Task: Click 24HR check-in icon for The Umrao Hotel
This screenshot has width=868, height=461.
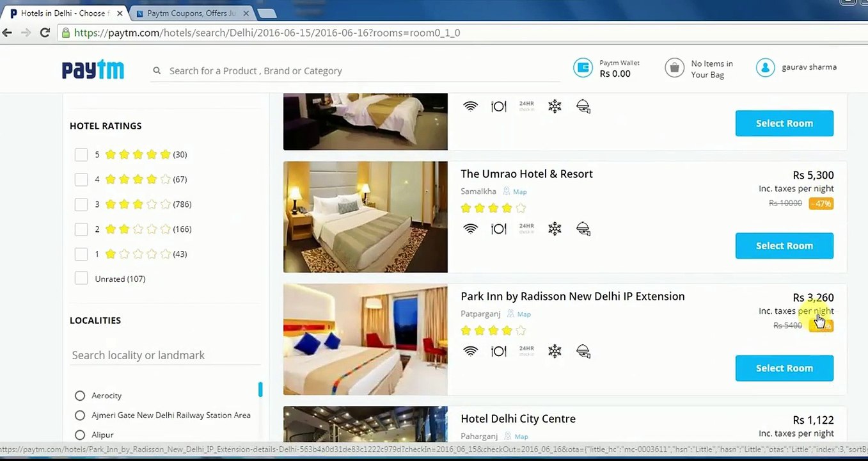Action: click(526, 229)
